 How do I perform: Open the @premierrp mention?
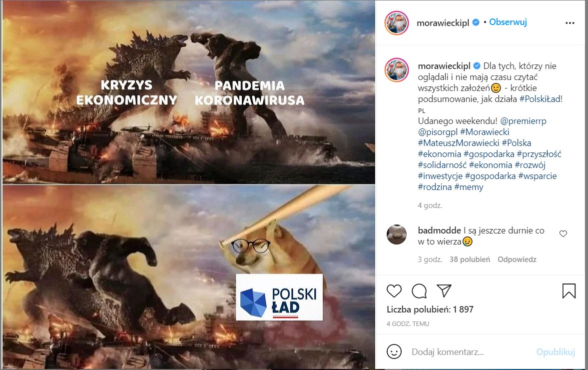523,121
